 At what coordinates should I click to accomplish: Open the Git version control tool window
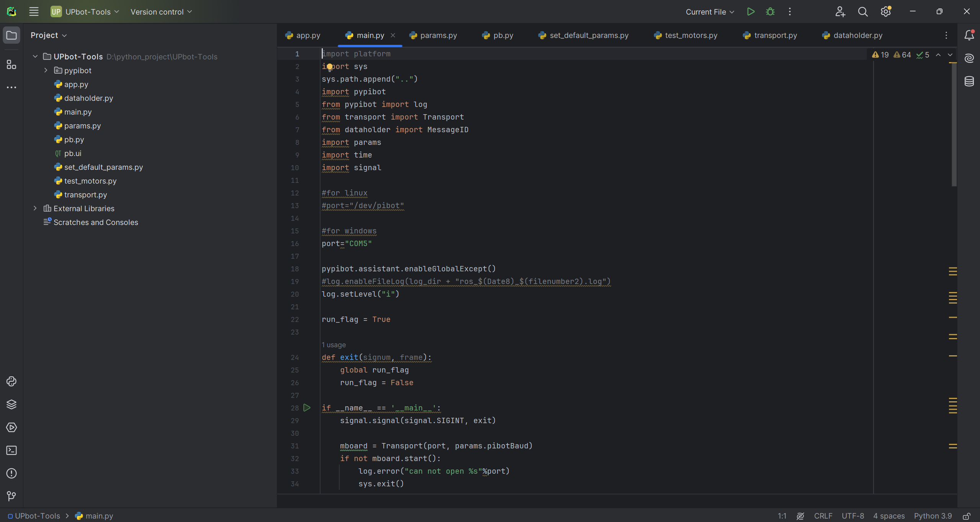11,496
